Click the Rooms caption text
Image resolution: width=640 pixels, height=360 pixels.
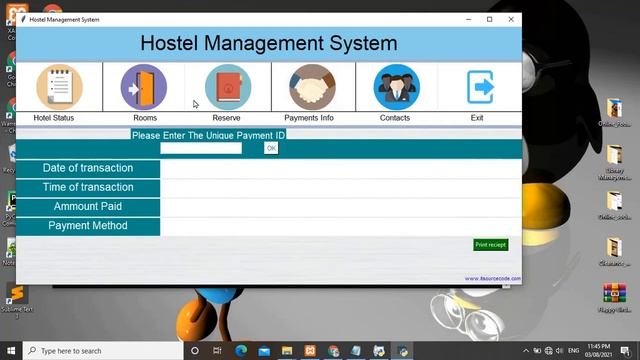pos(145,118)
